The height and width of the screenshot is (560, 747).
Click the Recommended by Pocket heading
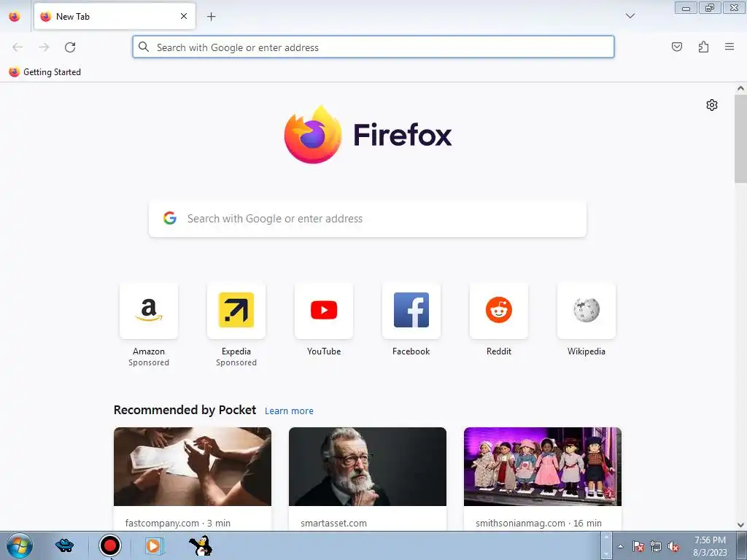pyautogui.click(x=185, y=410)
